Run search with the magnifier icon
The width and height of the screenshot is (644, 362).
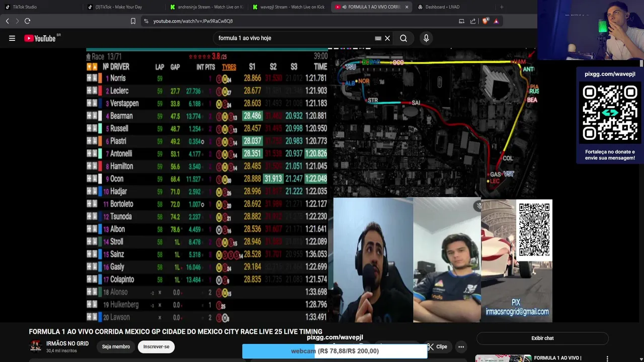404,38
